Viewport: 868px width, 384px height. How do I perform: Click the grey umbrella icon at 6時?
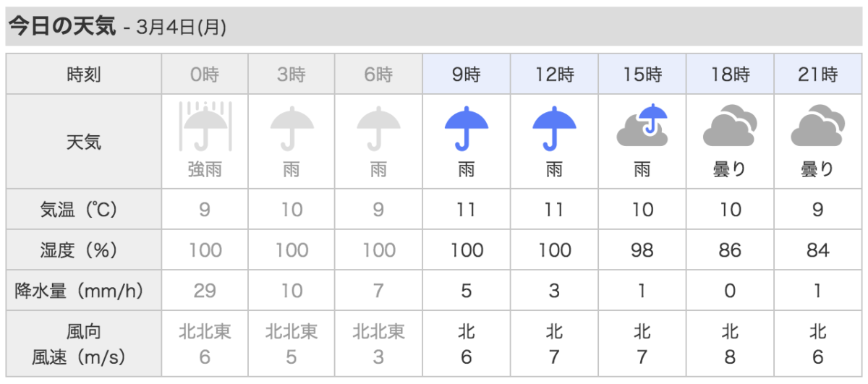tap(379, 127)
